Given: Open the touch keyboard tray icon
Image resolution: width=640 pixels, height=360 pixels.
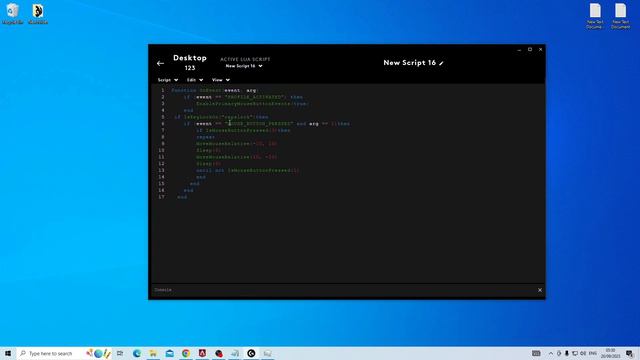Looking at the screenshot, I should pos(536,353).
